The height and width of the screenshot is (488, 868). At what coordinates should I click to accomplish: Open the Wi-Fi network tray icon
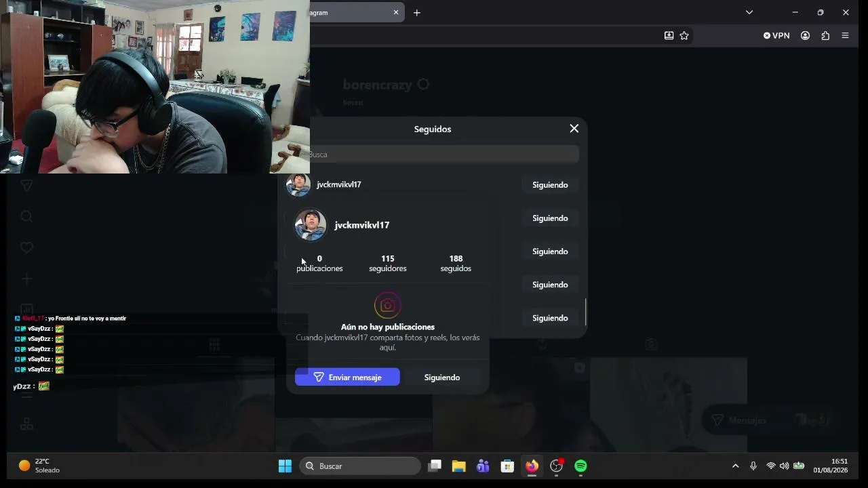coord(770,466)
